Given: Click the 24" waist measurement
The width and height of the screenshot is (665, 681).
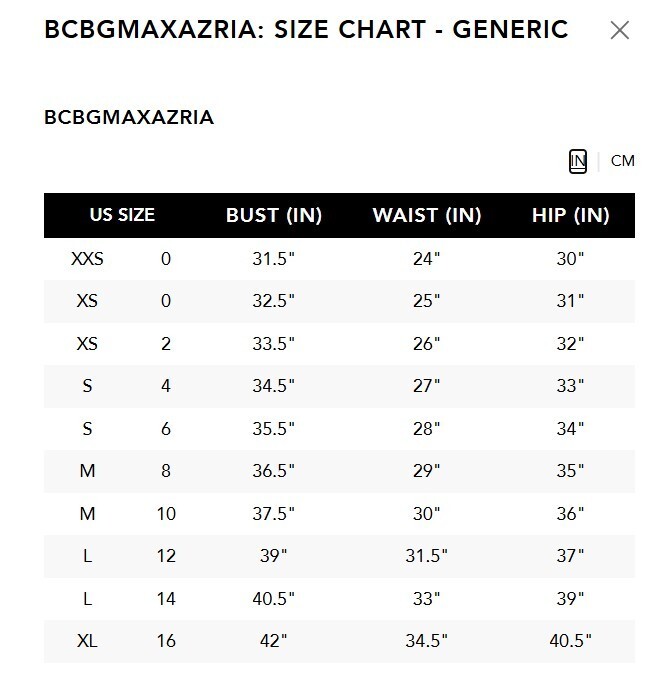Looking at the screenshot, I should pos(427,259).
